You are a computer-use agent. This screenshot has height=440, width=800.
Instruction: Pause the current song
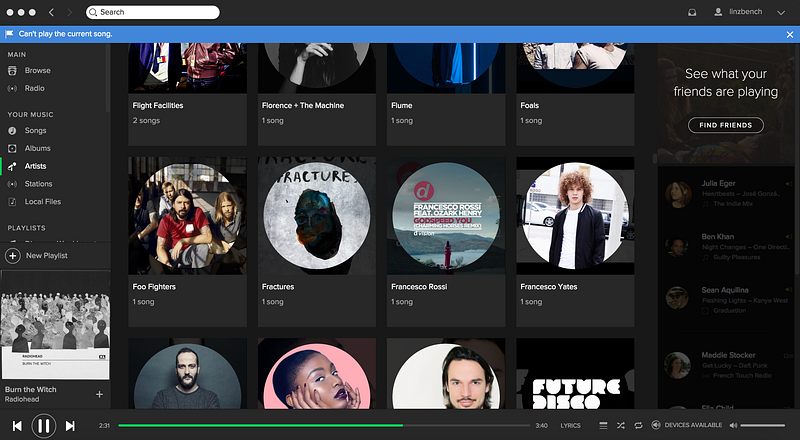point(44,426)
